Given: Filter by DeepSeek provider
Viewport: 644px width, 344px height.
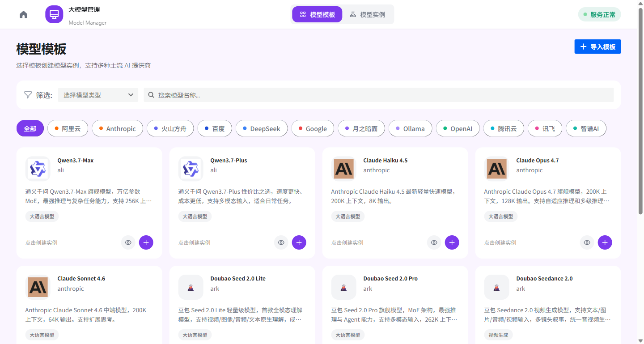Looking at the screenshot, I should click(x=262, y=128).
